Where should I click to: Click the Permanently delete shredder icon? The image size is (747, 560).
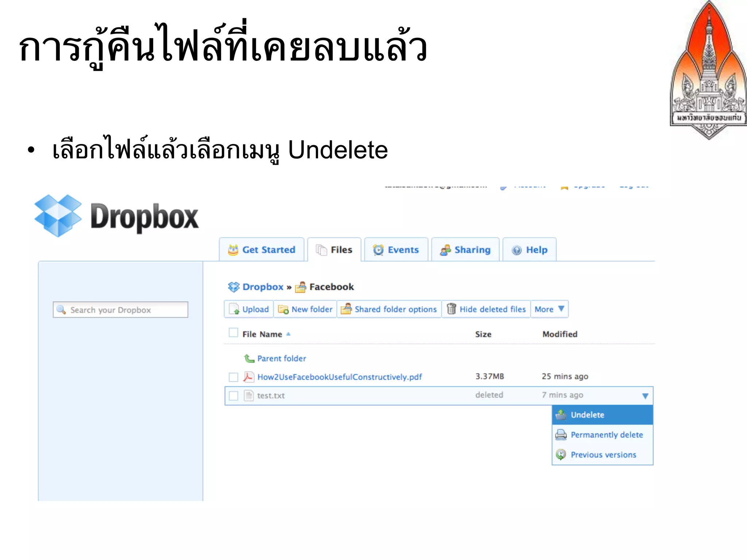click(x=561, y=435)
